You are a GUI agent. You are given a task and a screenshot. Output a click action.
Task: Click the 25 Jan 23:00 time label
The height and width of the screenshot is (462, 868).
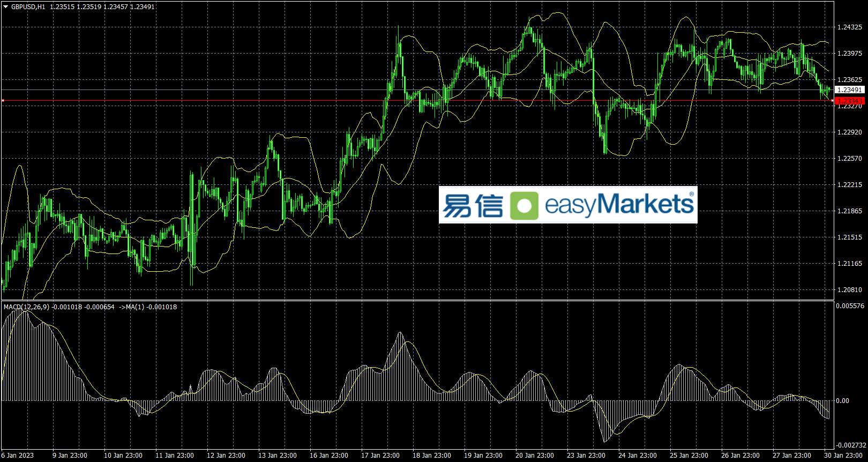689,456
